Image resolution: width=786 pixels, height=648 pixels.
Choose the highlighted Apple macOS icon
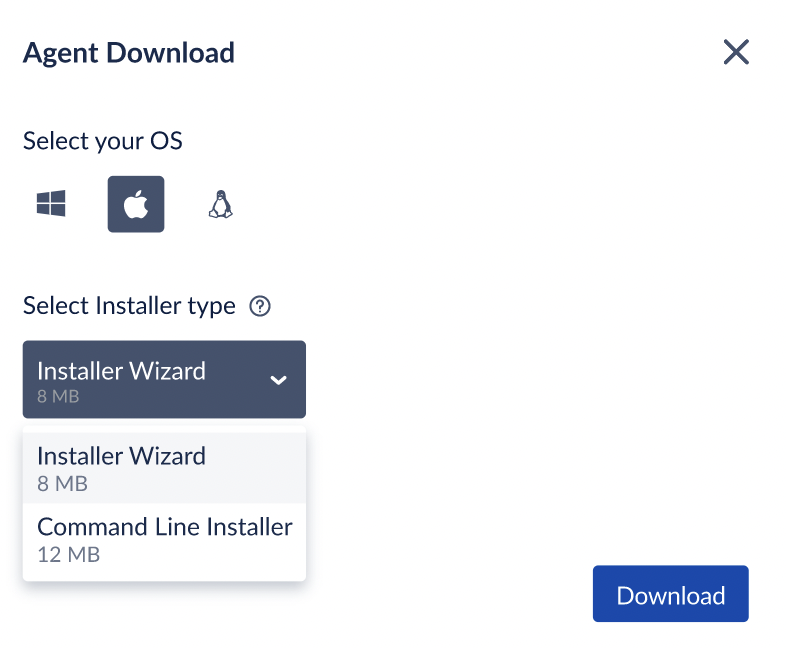coord(136,204)
